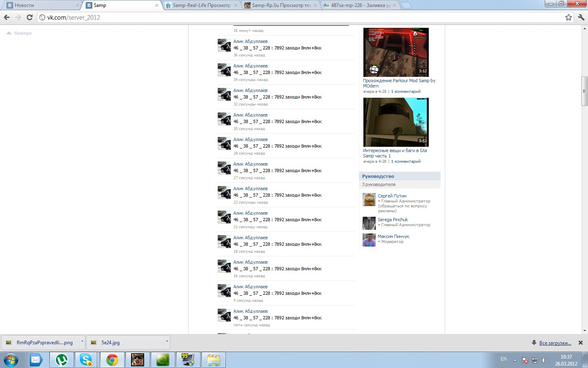Expand options for the RmRqPzaPspravedli png download
The width and height of the screenshot is (588, 368).
[x=82, y=341]
